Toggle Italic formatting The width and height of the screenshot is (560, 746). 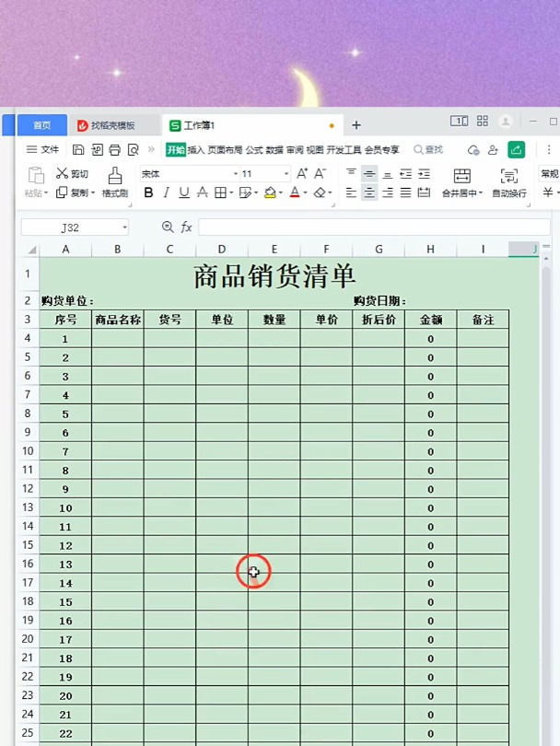point(166,192)
